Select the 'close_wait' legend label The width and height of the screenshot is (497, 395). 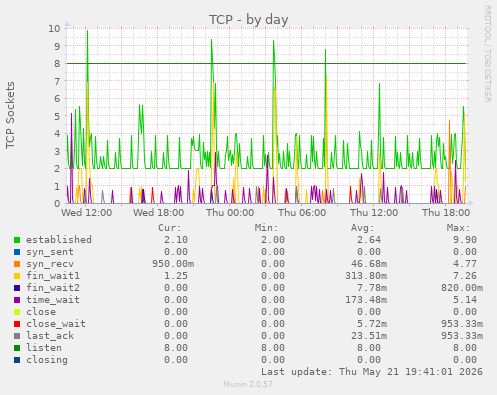tap(56, 324)
